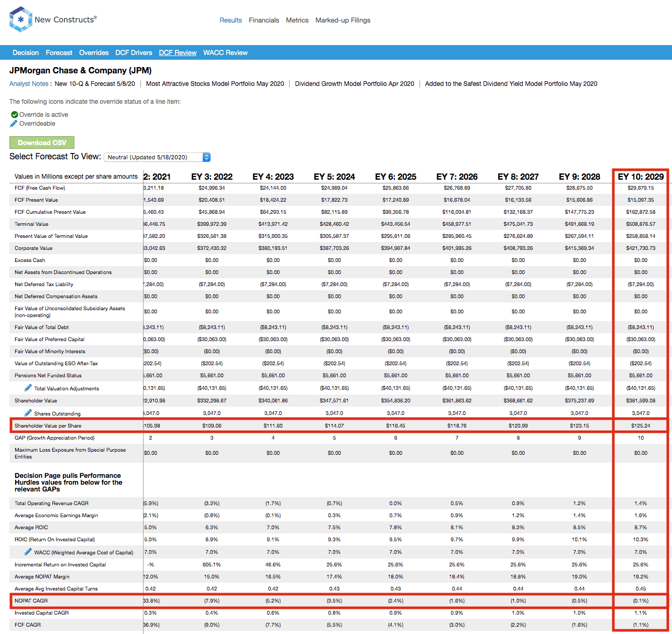This screenshot has height=634, width=672.
Task: Click the EY 8: 2027 column header
Action: coord(518,177)
